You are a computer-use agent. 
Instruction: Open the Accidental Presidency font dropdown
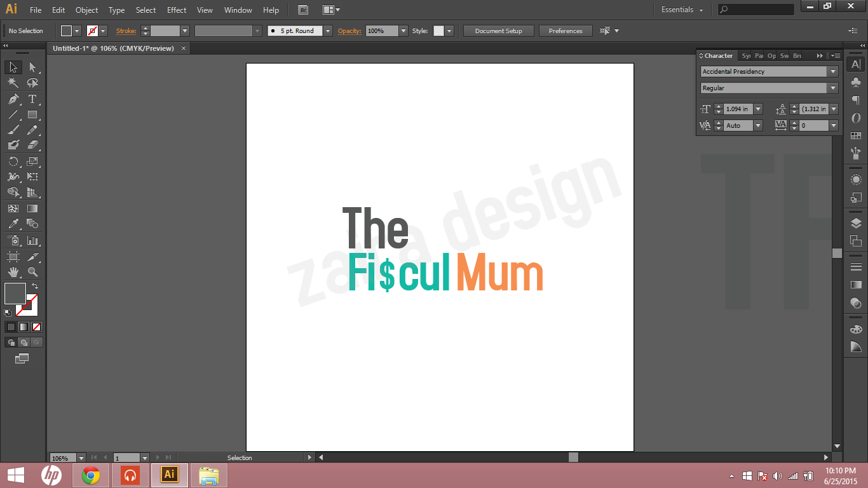(x=832, y=71)
